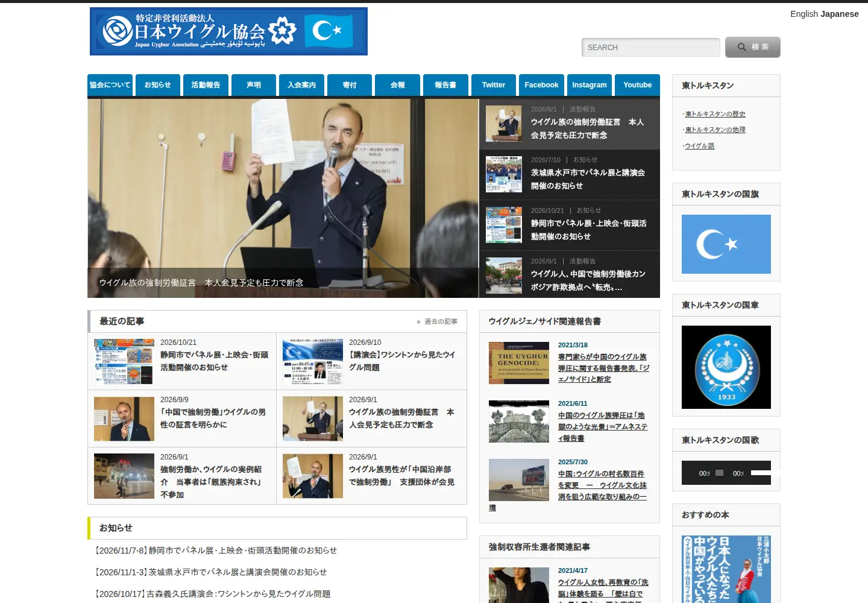
Task: Click the Japan Uyghur Association logo banner
Action: (228, 31)
